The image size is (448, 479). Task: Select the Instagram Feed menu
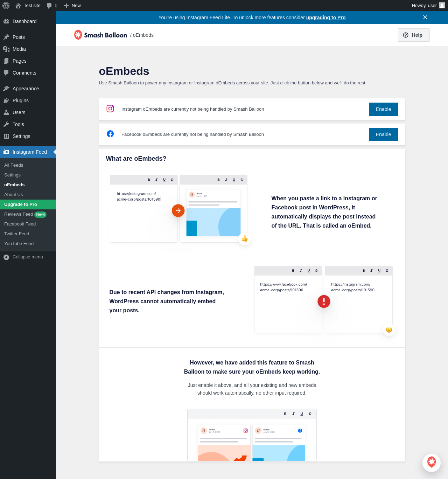point(28,152)
